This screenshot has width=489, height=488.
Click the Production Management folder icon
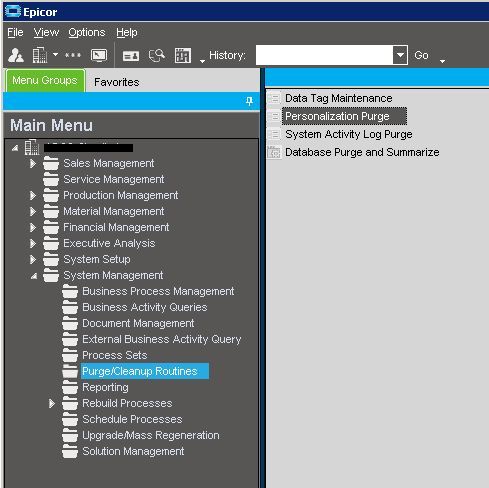51,195
